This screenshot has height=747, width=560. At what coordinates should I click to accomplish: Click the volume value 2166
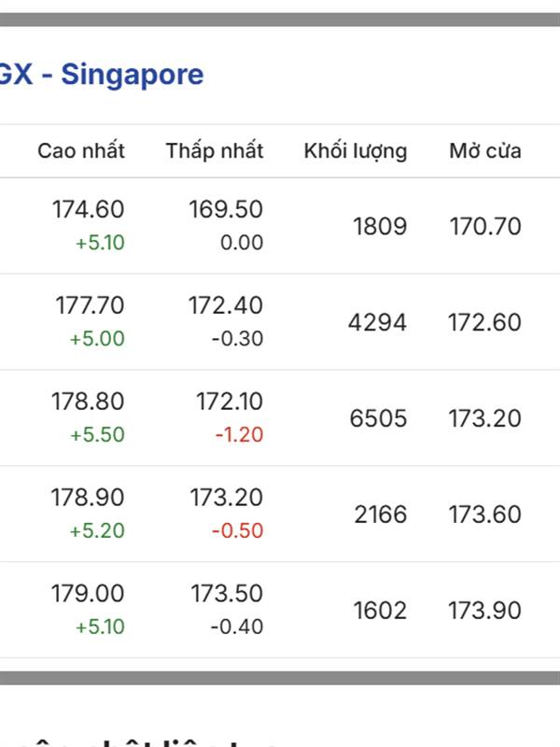(x=381, y=514)
